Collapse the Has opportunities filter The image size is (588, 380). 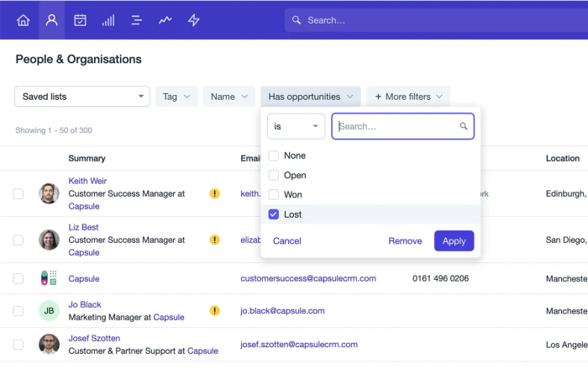click(311, 97)
